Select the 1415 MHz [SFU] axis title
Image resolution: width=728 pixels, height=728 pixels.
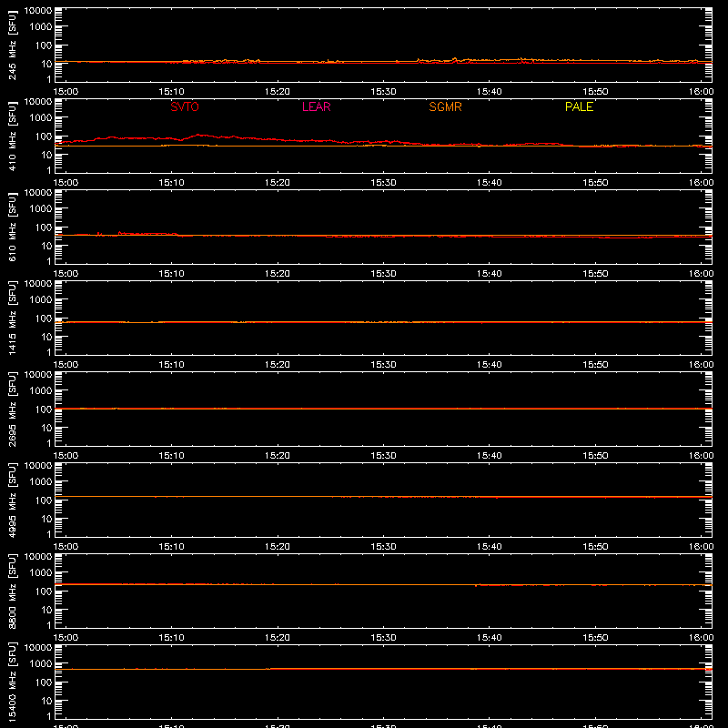click(12, 318)
